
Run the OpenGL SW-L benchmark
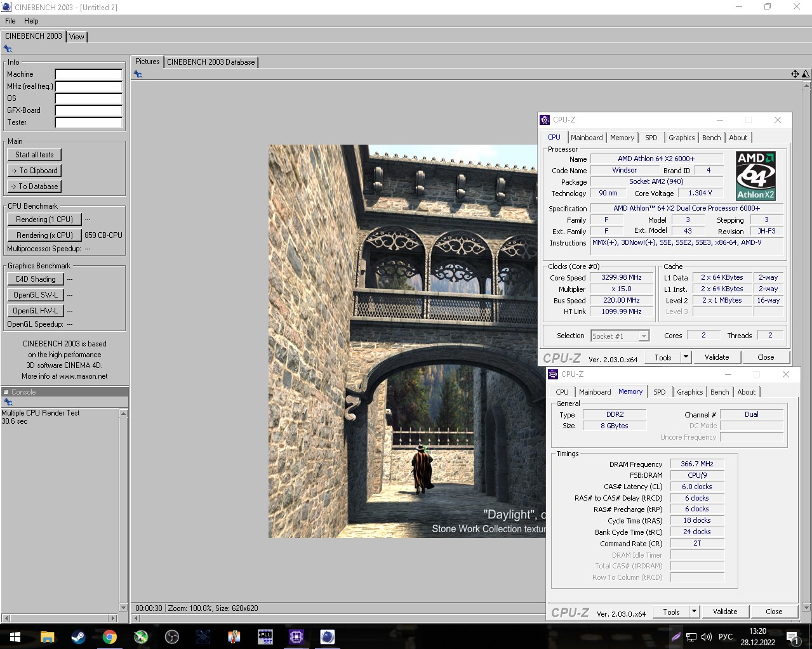tap(36, 295)
